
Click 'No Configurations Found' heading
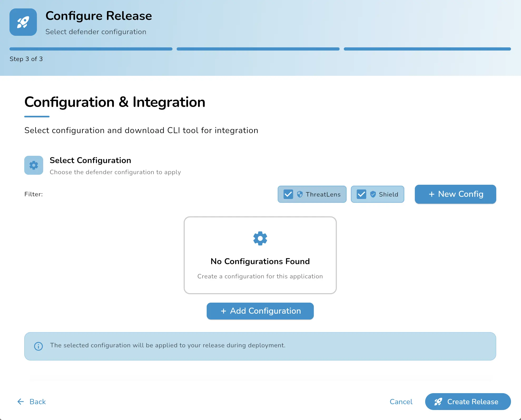coord(260,261)
